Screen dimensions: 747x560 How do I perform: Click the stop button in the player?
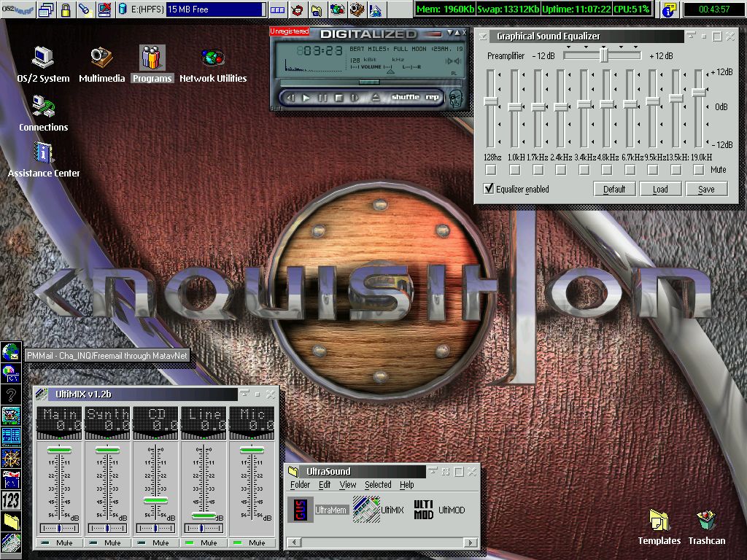coord(338,98)
